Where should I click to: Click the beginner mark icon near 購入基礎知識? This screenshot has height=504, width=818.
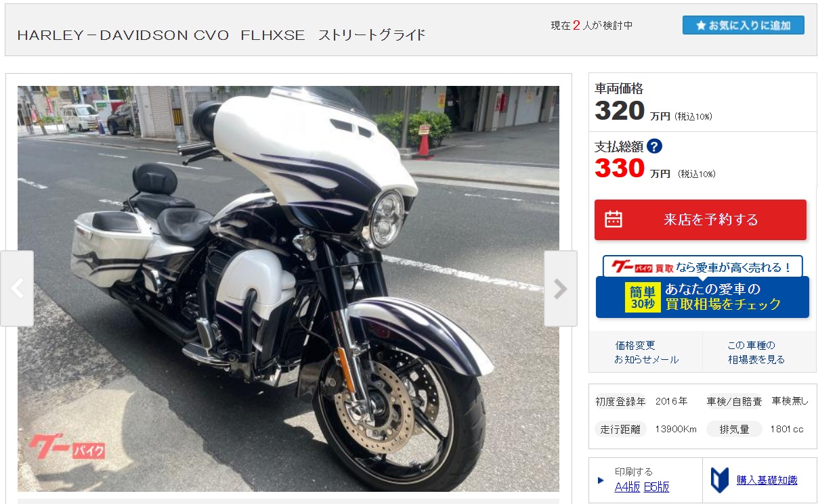tap(719, 480)
